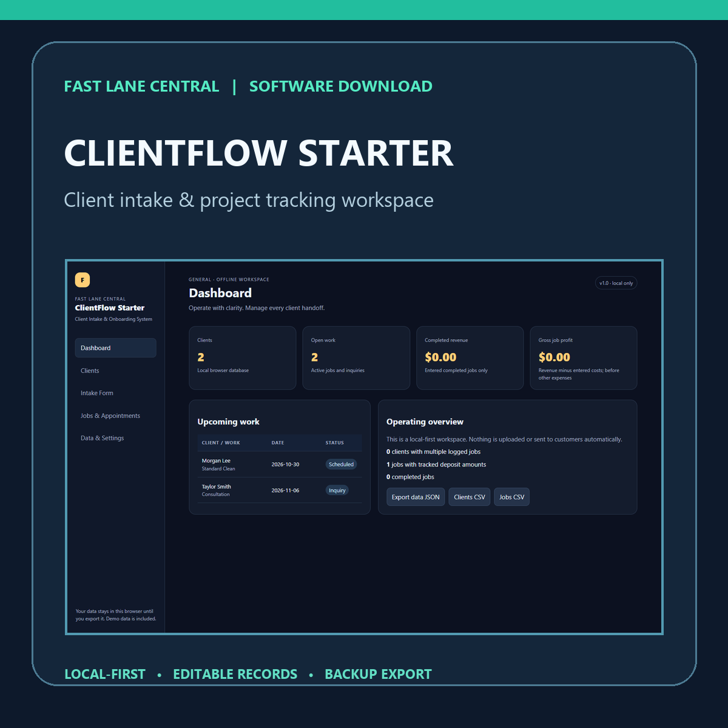Viewport: 728px width, 728px height.
Task: Click the SOFTWARE DOWNLOAD header text
Action: click(x=341, y=86)
